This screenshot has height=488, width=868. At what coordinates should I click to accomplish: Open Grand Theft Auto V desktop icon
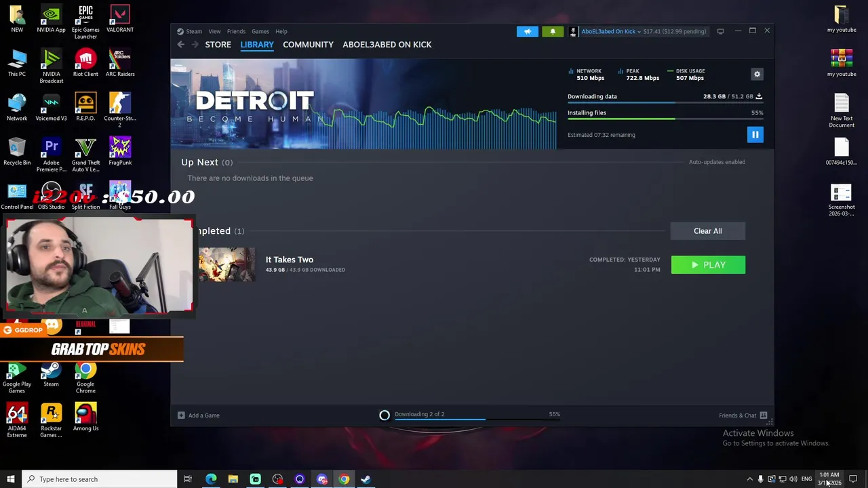85,155
